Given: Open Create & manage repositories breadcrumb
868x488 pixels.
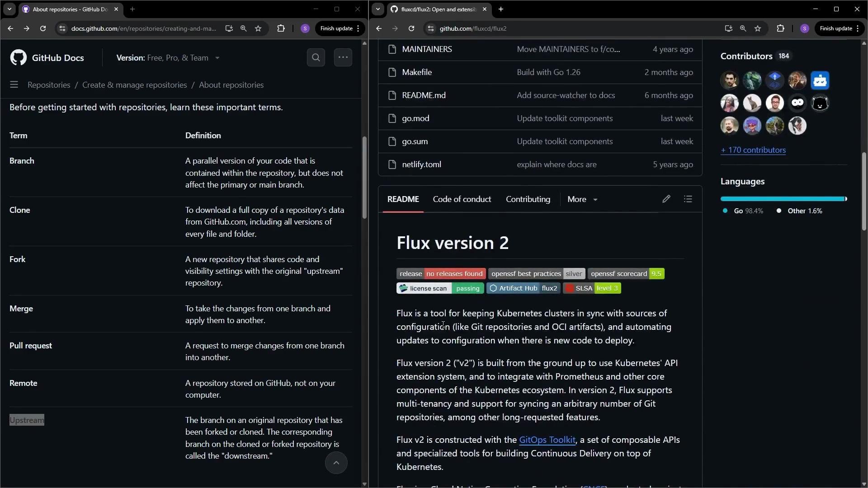Looking at the screenshot, I should pos(134,85).
